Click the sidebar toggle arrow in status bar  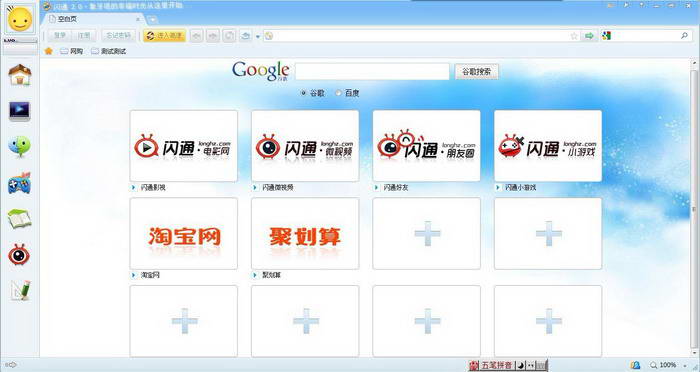11,365
